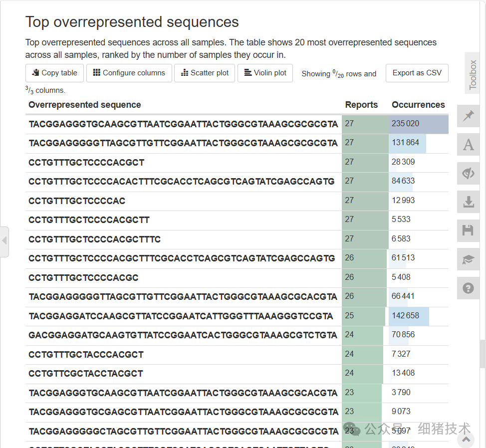Click the 235 020 occurrences bar cell
This screenshot has width=486, height=448.
(418, 124)
